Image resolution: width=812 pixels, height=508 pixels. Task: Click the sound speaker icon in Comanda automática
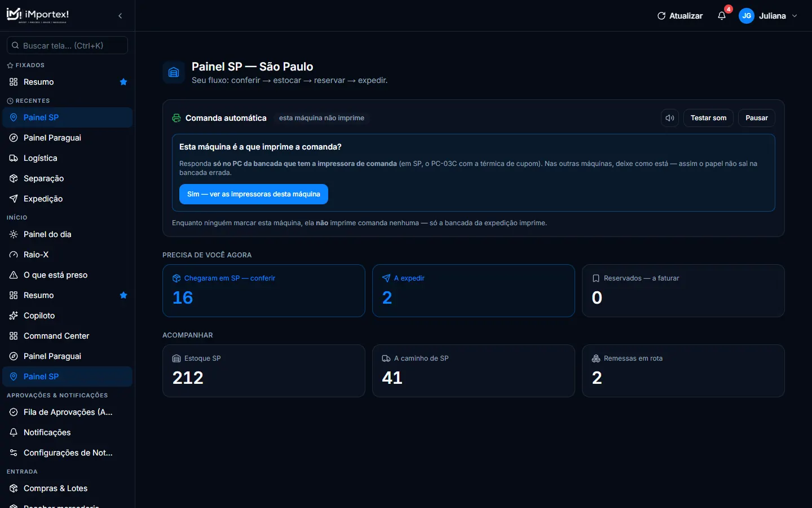[x=670, y=118]
